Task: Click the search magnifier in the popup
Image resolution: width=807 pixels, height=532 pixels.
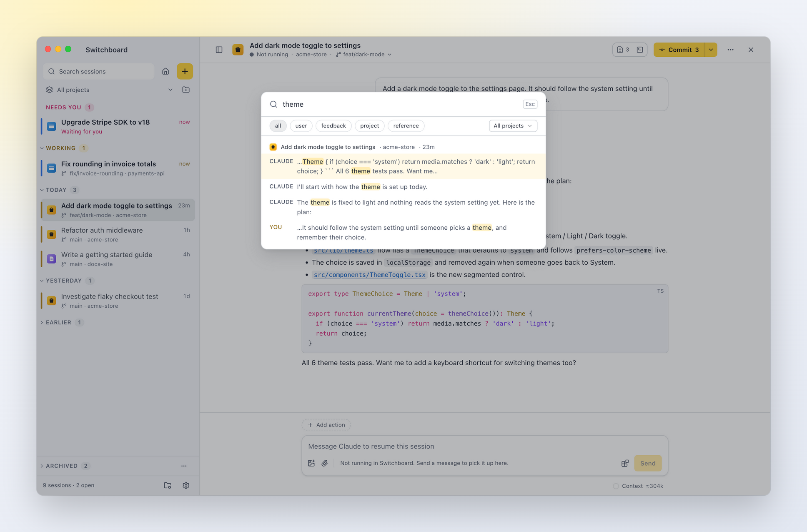Action: point(273,104)
